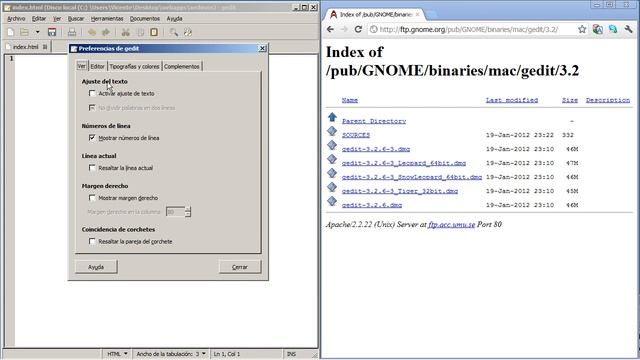Download gedit-3.2.6-3.dmg
Viewport: 640px width, 360px height.
[376, 149]
